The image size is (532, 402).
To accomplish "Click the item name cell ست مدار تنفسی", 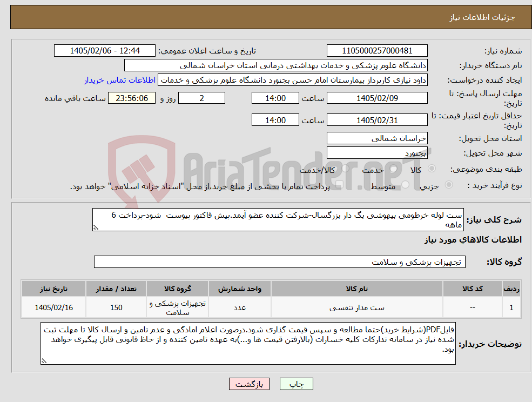I will coord(356,307).
